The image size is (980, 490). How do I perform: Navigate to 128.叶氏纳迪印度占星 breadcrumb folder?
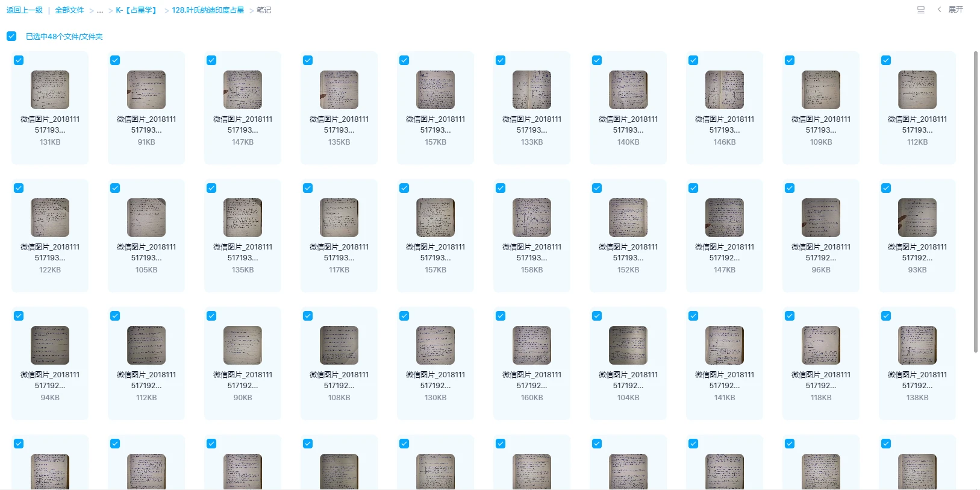(208, 10)
